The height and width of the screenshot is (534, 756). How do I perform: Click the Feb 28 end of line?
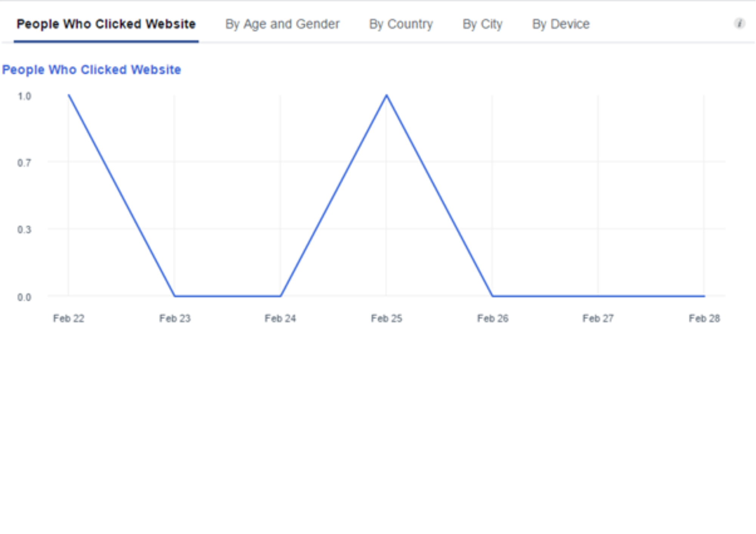coord(704,296)
